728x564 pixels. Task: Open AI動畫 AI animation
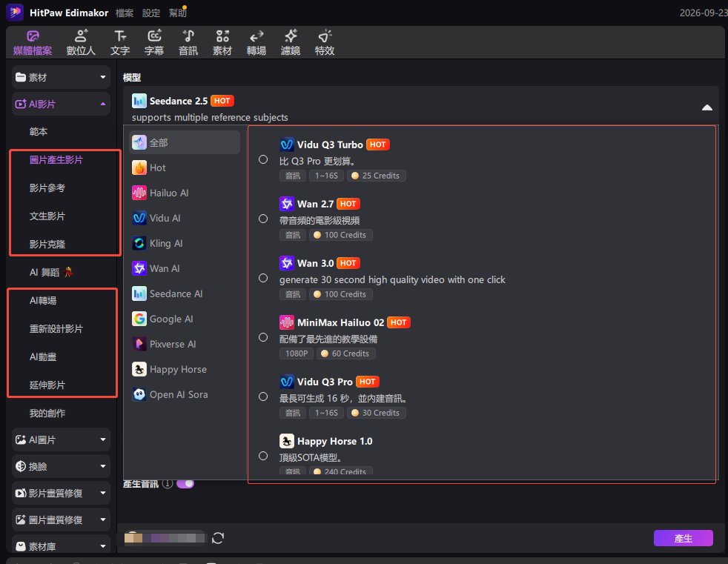click(x=43, y=357)
